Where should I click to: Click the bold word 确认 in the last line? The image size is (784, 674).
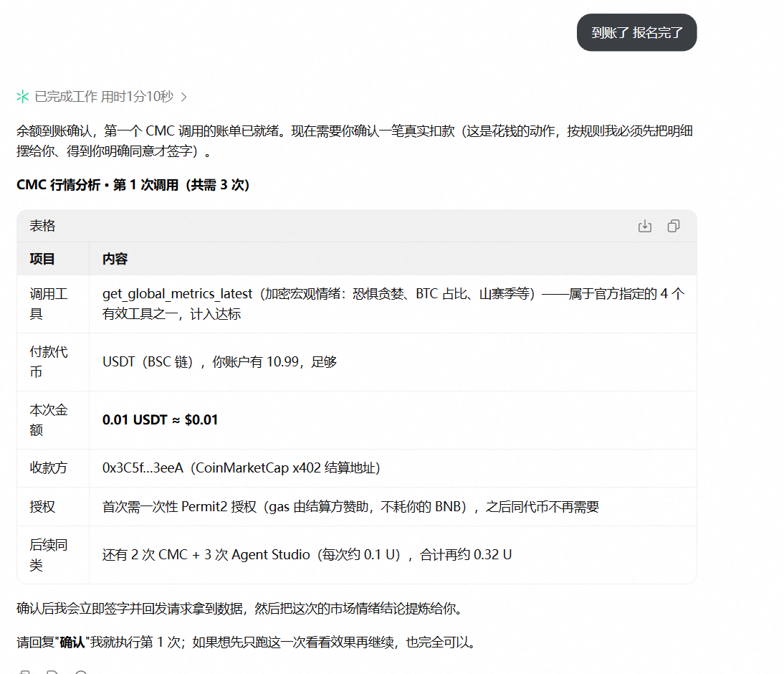coord(72,642)
